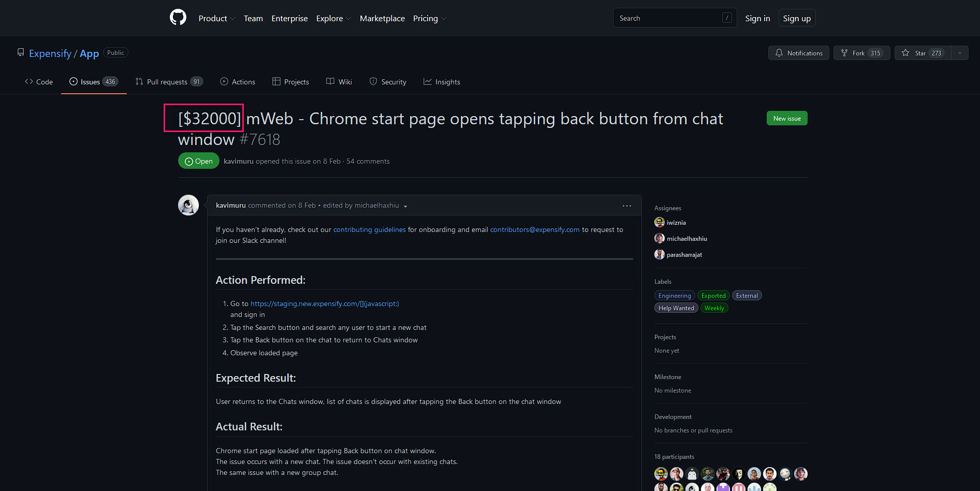
Task: Click the Pull requests count badge 91
Action: tap(197, 82)
